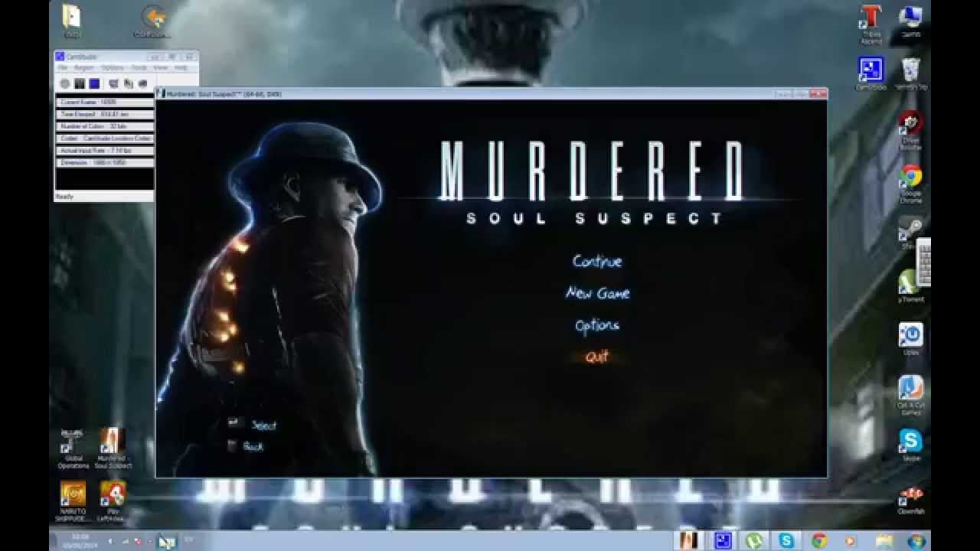Image resolution: width=980 pixels, height=551 pixels.
Task: Open the CamStudio Help menu
Action: 181,67
